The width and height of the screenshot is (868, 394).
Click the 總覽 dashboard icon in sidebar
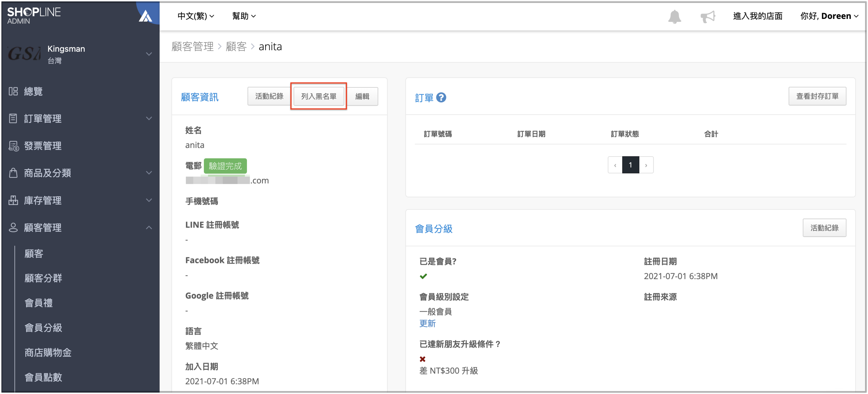(13, 91)
